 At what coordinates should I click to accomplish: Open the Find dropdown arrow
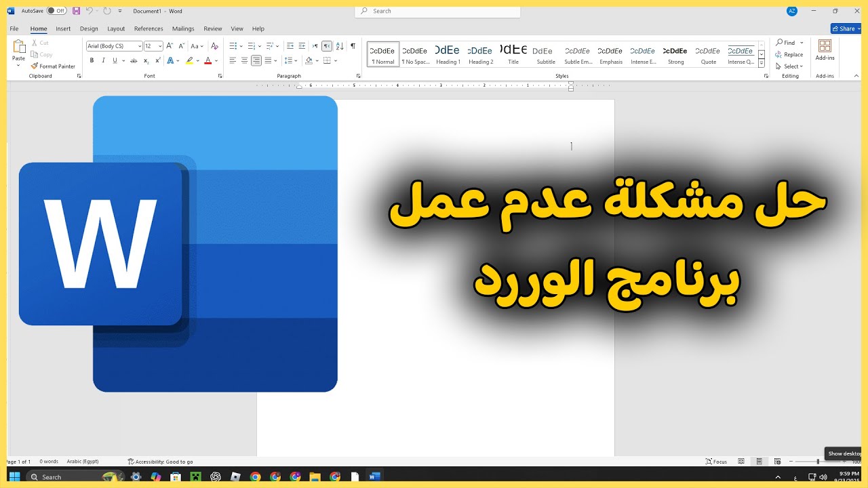click(802, 43)
